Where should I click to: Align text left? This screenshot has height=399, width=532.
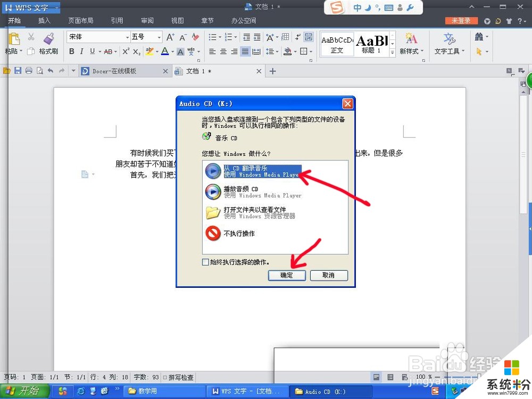point(212,51)
